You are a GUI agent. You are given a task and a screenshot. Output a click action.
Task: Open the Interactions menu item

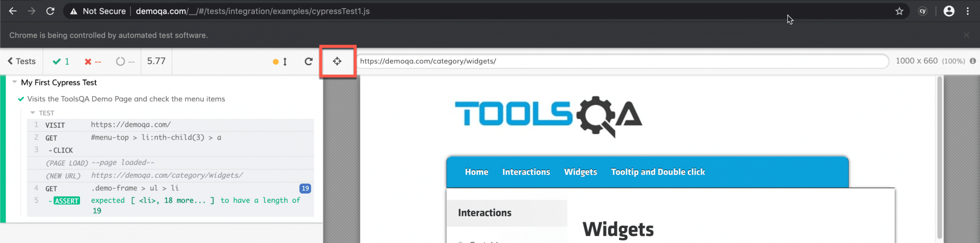(526, 172)
